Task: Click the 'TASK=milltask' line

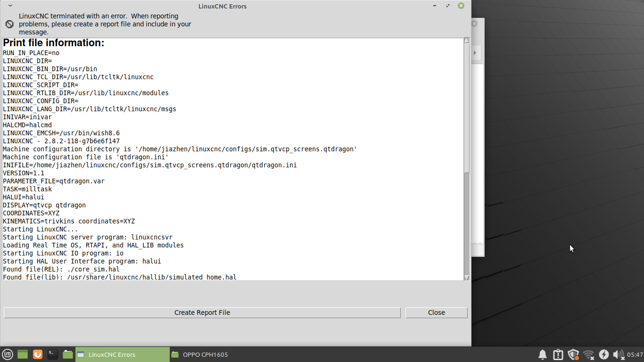Action: click(27, 189)
